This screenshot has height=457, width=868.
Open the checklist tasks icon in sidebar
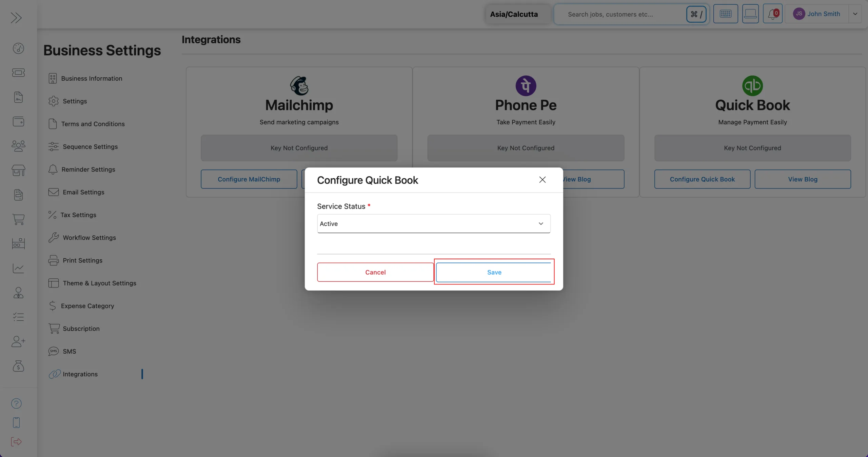click(x=18, y=317)
